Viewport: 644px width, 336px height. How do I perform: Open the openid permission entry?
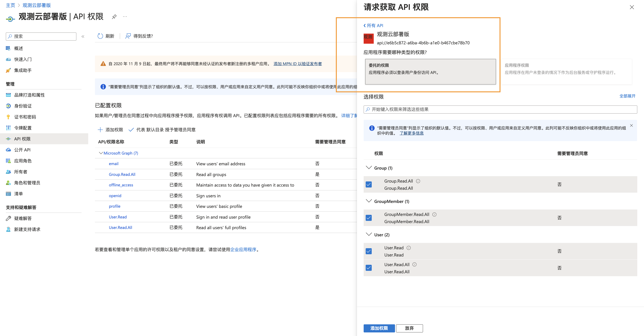(x=115, y=196)
